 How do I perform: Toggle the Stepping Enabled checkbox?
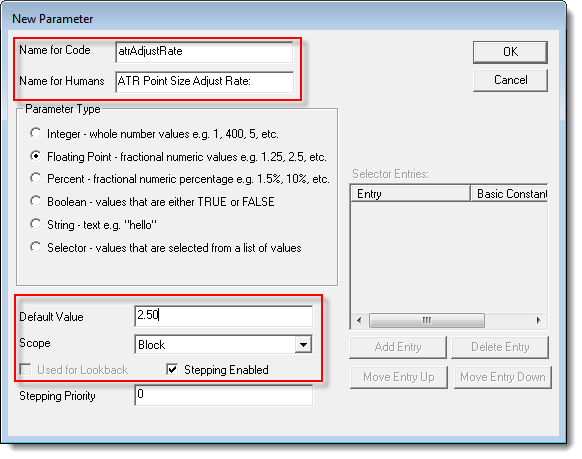click(x=172, y=369)
